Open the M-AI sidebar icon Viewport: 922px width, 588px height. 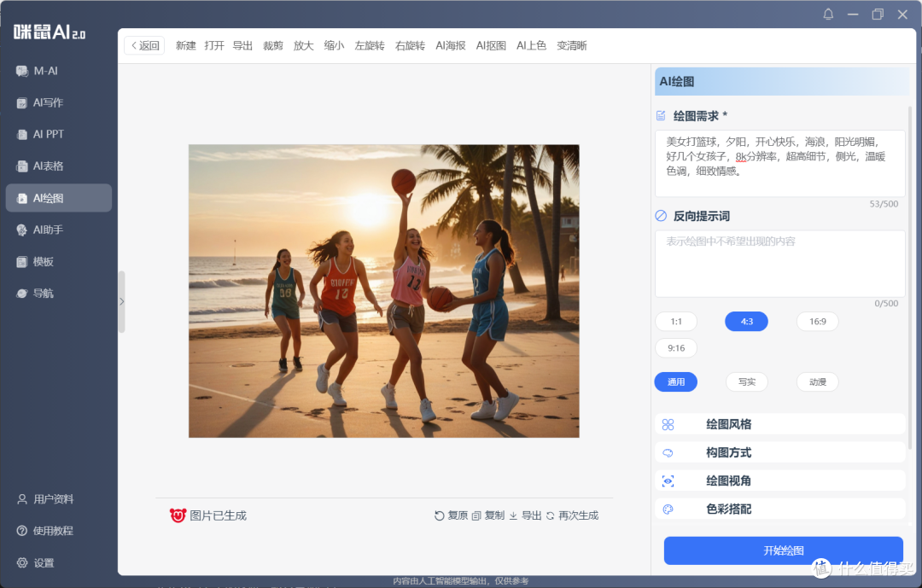click(x=21, y=71)
